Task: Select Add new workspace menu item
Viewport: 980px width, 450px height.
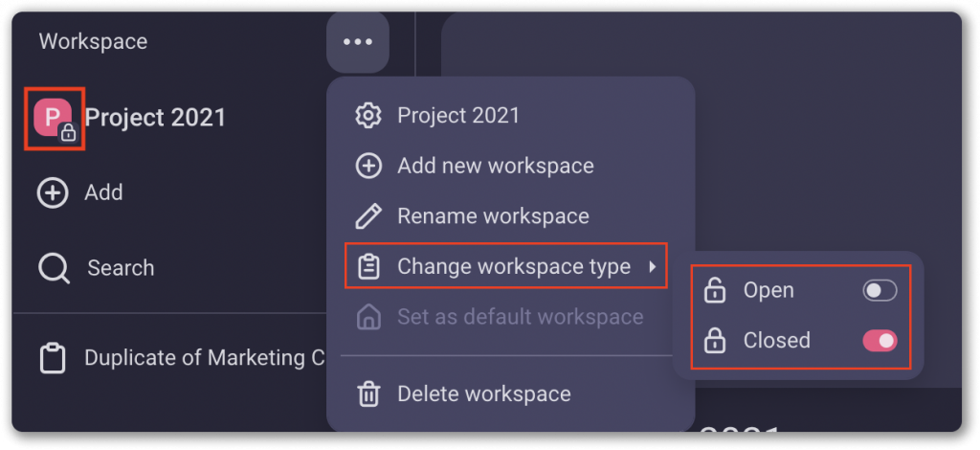Action: point(495,166)
